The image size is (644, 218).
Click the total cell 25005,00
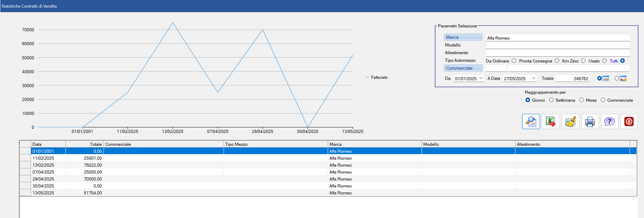tap(85, 172)
